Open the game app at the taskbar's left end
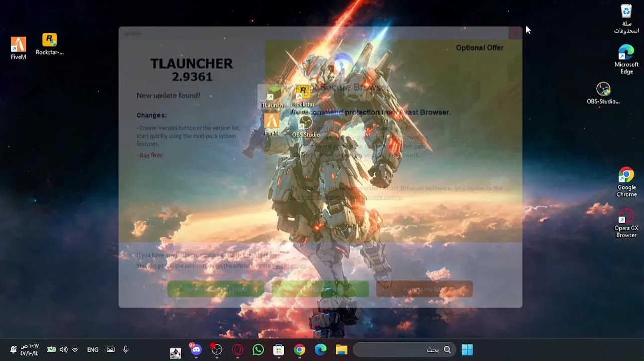644x361 pixels. 175,353
